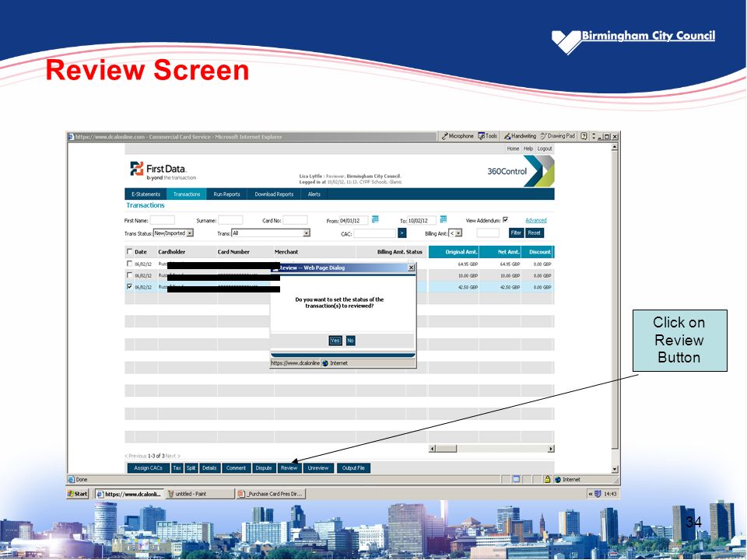747x560 pixels.
Task: Click the Unreview button
Action: tap(318, 468)
